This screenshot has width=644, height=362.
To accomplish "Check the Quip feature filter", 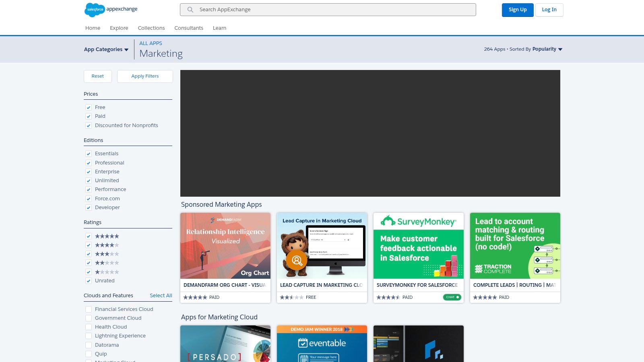I will pos(89,354).
